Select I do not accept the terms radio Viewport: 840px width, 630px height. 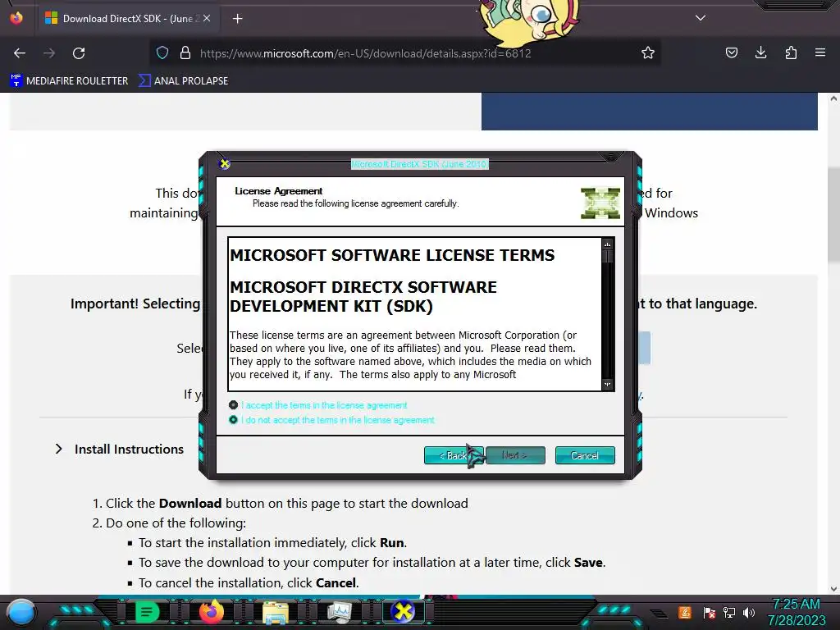click(x=233, y=420)
